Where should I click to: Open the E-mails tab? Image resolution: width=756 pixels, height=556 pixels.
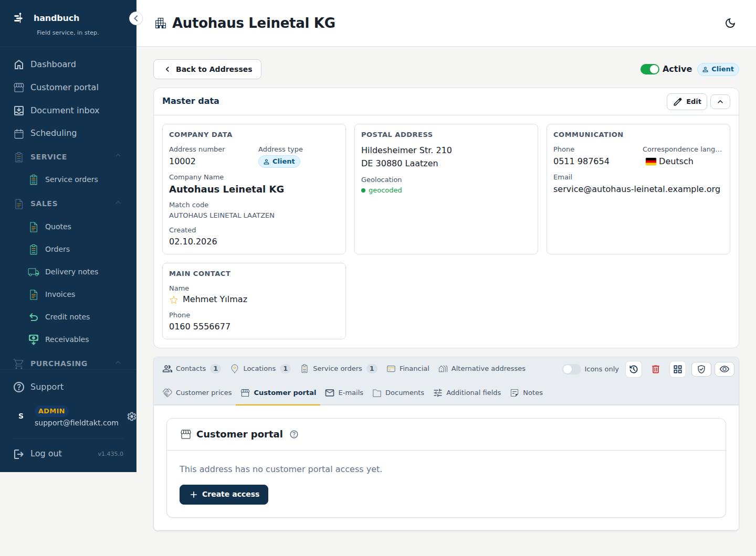[x=344, y=393]
